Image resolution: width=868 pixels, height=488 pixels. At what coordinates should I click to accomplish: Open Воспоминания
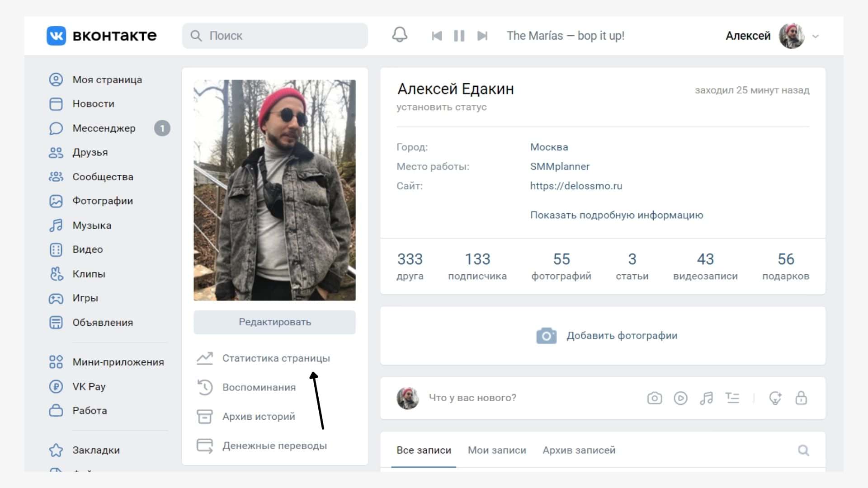[259, 387]
